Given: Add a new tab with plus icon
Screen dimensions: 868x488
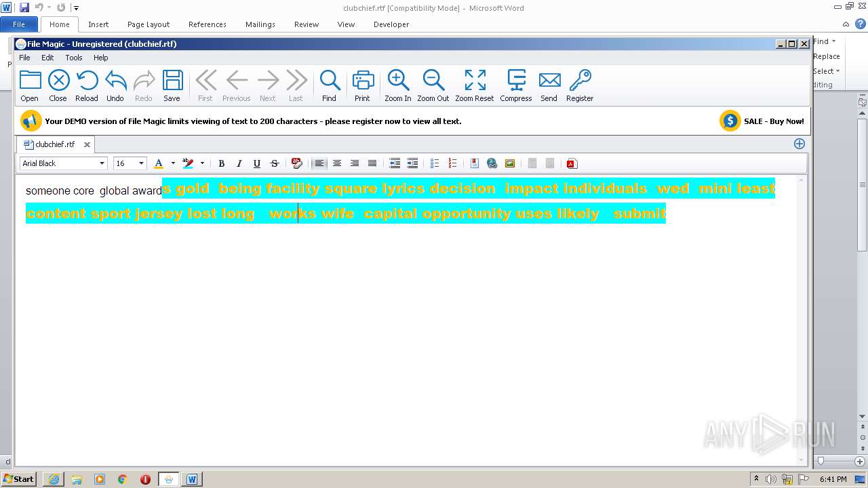Looking at the screenshot, I should coord(800,144).
